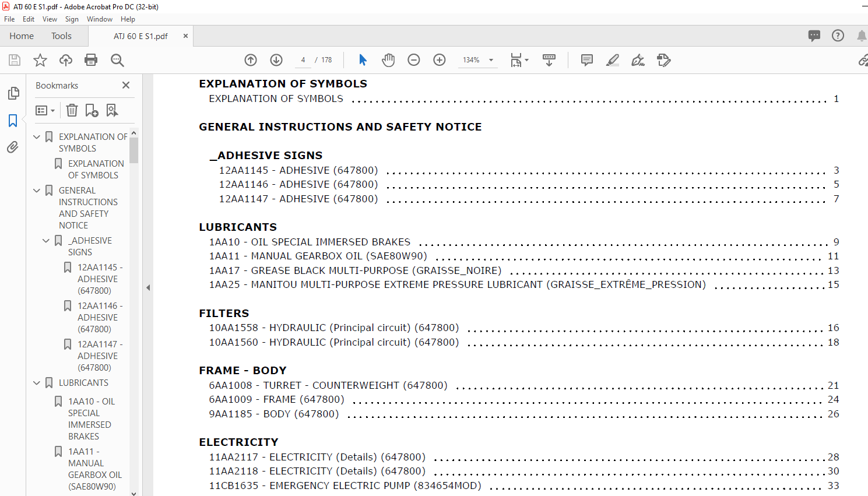868x496 pixels.
Task: Click the stamp tool icon
Action: (664, 60)
